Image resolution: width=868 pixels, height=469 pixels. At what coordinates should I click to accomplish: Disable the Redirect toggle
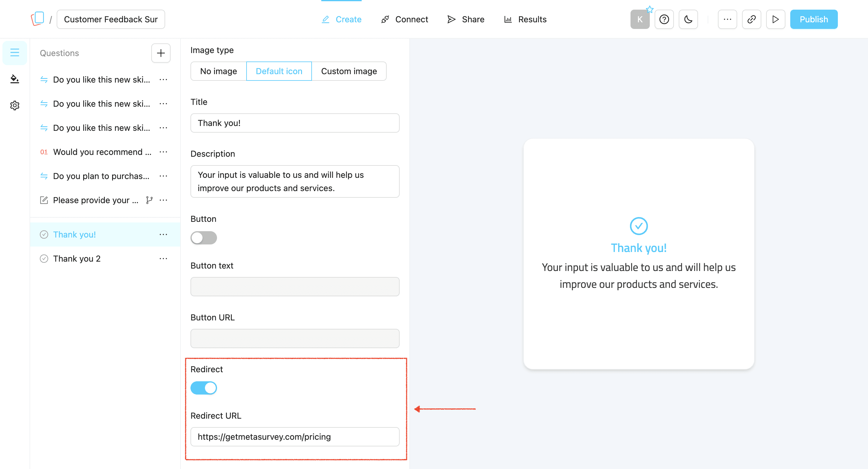tap(203, 388)
